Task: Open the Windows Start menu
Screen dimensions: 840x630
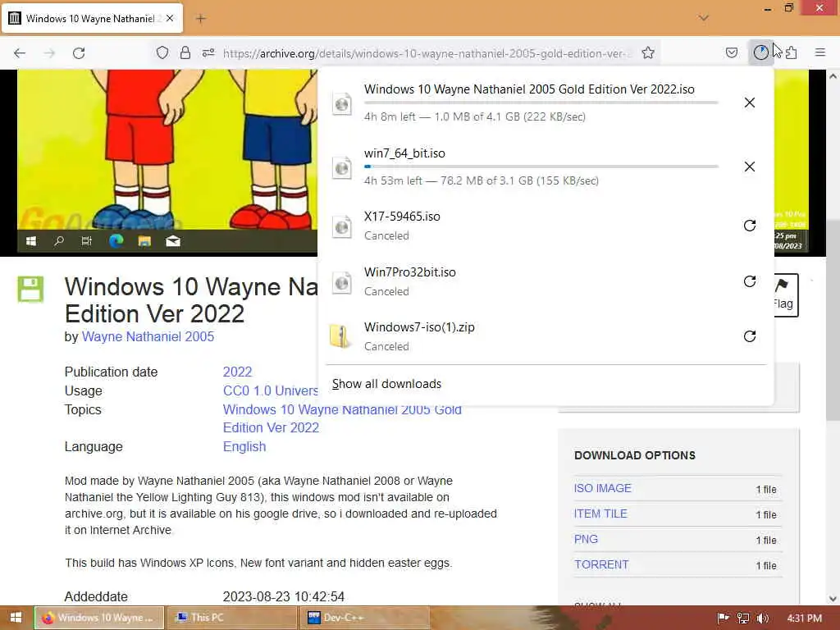Action: pos(16,617)
